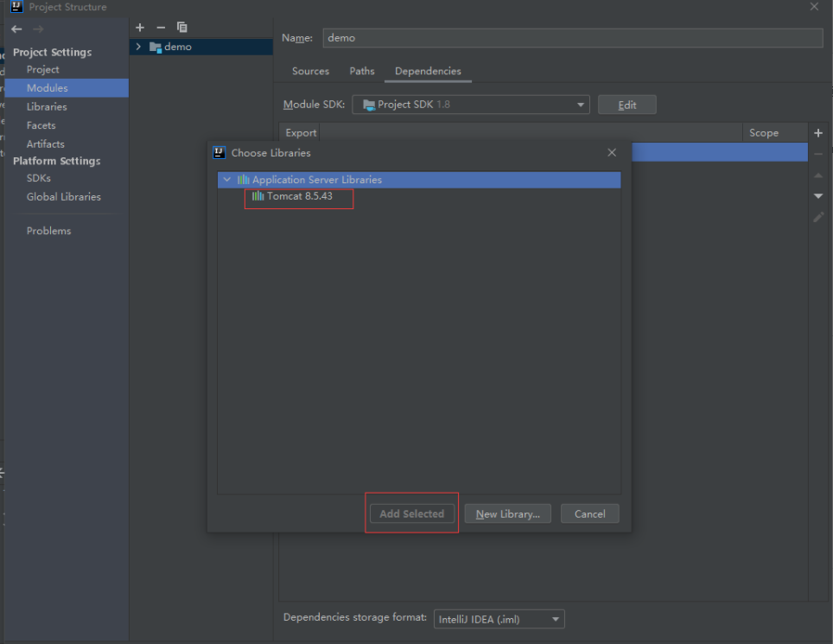Click the Add Selected button
Viewport: 833px width, 644px height.
click(412, 513)
